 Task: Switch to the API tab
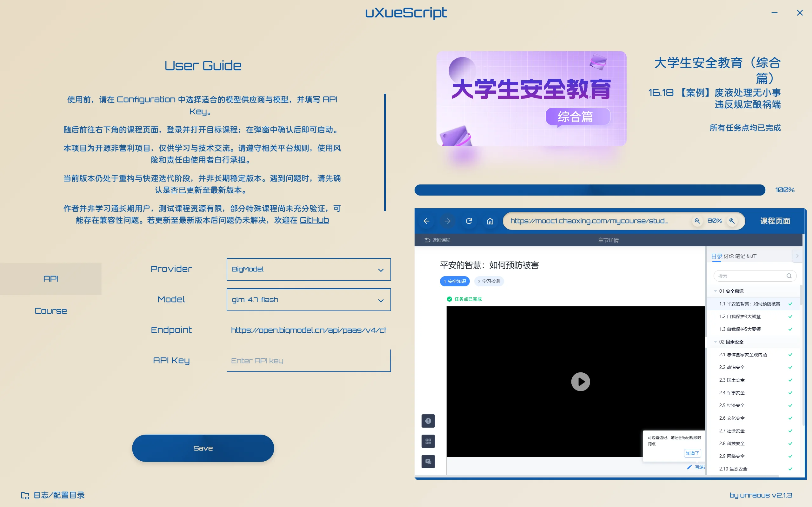coord(50,279)
